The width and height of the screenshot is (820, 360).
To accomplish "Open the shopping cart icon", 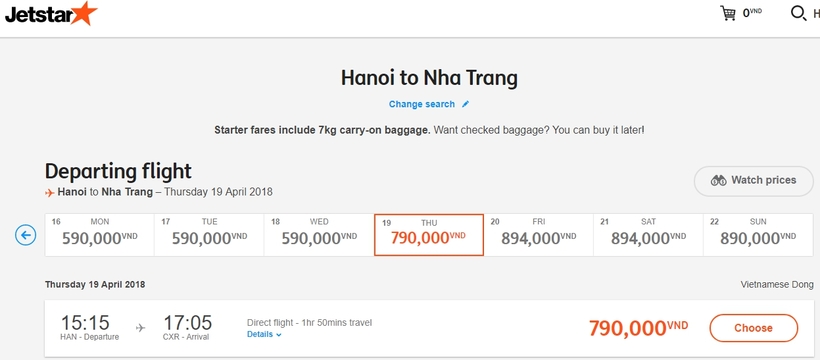I will pyautogui.click(x=727, y=13).
